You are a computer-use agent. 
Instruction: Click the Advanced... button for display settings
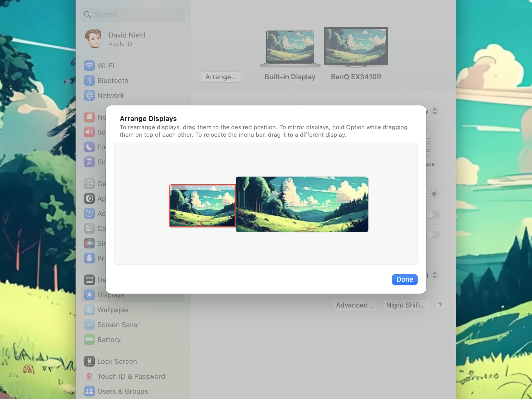(354, 305)
